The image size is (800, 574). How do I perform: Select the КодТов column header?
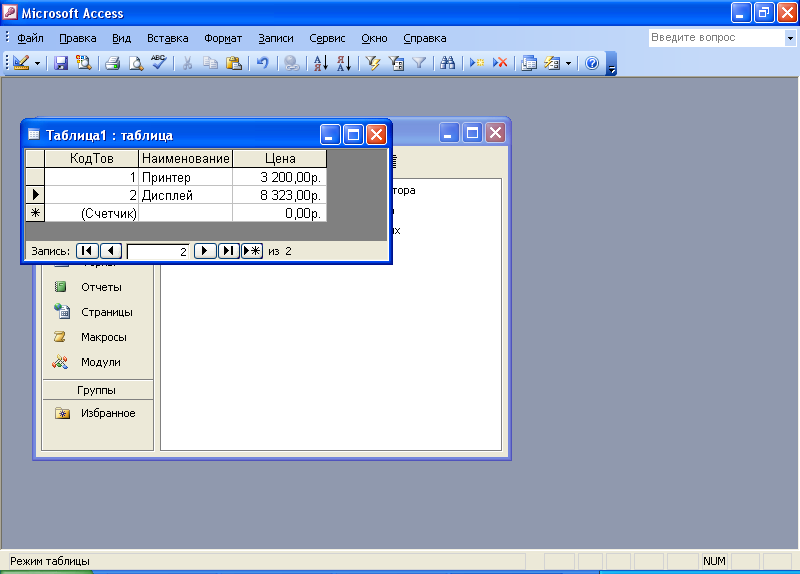(91, 159)
